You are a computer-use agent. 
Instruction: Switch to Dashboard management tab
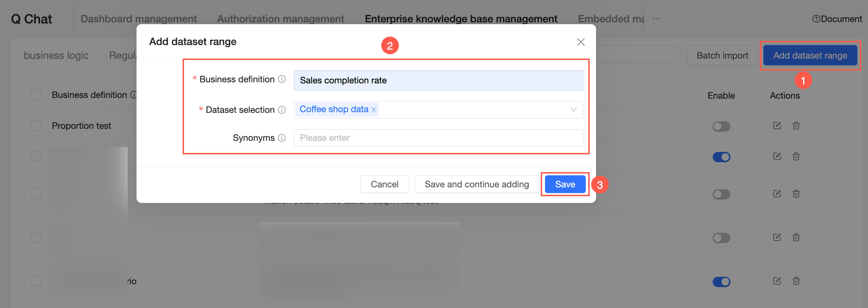point(138,19)
